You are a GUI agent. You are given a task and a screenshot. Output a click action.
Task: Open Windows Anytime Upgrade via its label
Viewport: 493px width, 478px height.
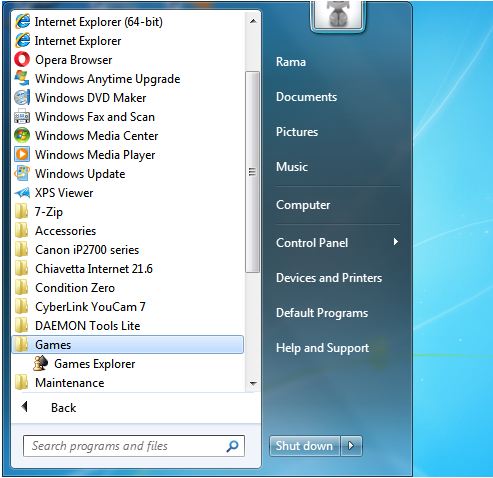(x=108, y=79)
